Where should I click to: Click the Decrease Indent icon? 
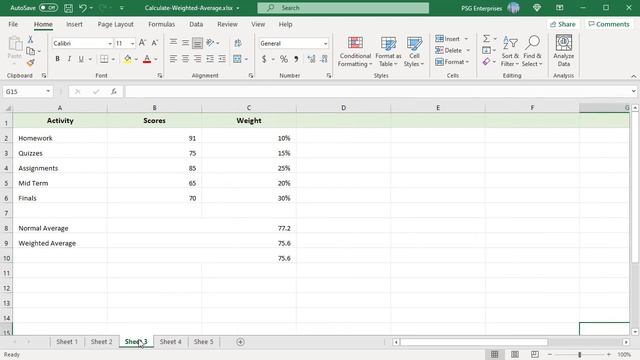tap(210, 59)
